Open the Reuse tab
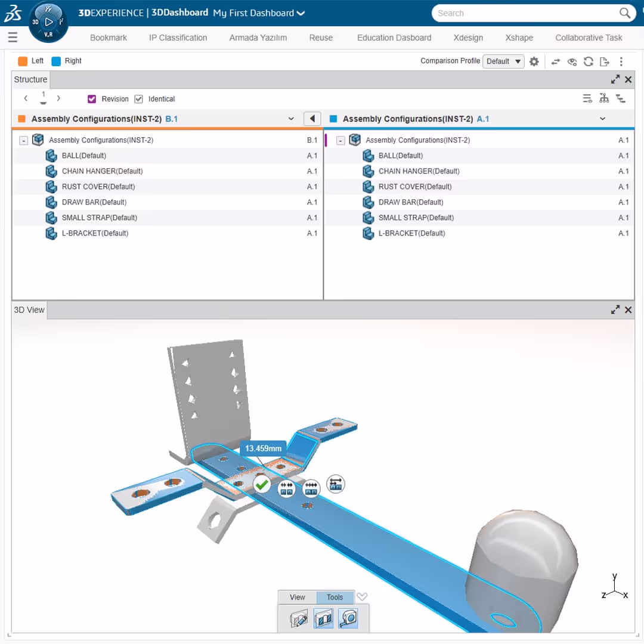The height and width of the screenshot is (644, 644). [x=321, y=38]
